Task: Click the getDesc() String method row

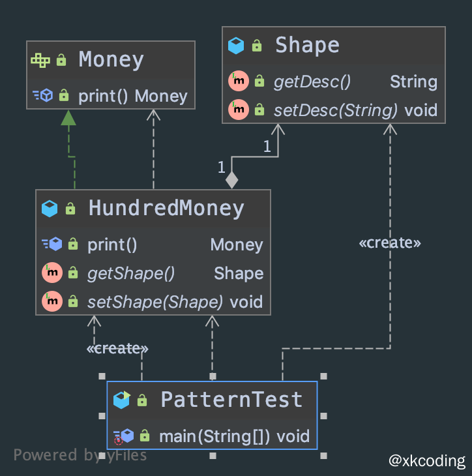Action: pos(355,82)
